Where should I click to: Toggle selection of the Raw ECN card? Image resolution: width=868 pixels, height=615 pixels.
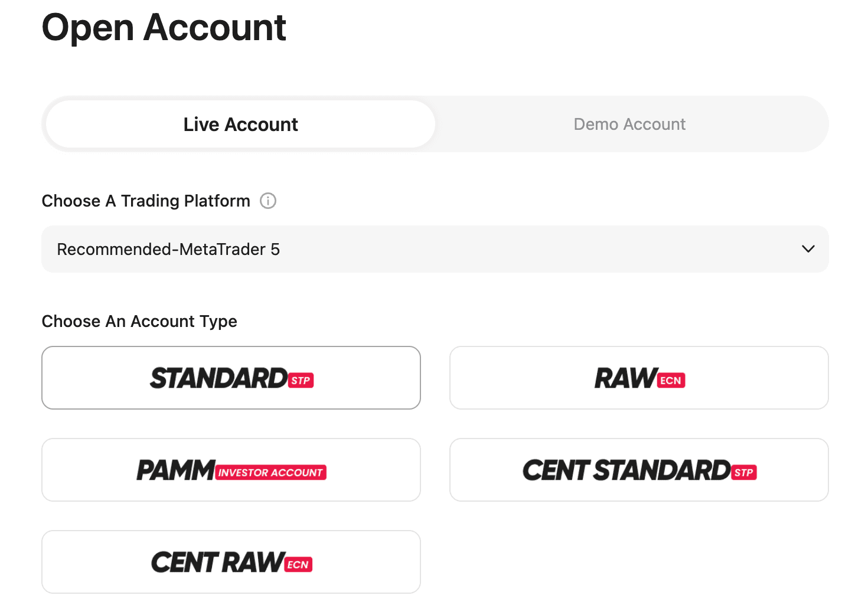pos(639,378)
